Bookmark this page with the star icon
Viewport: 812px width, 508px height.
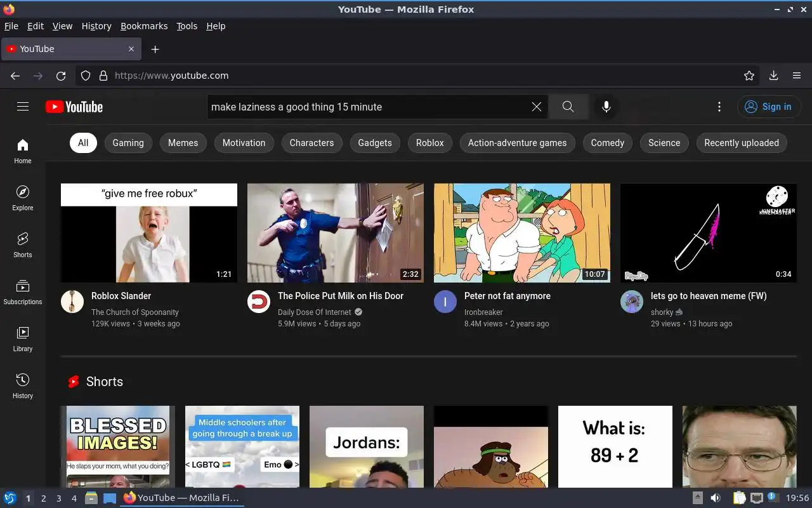click(x=749, y=76)
